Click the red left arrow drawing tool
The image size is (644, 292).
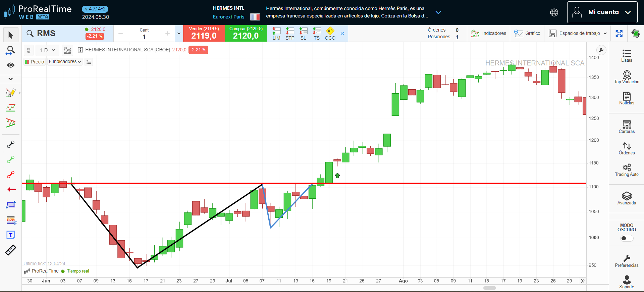(11, 190)
